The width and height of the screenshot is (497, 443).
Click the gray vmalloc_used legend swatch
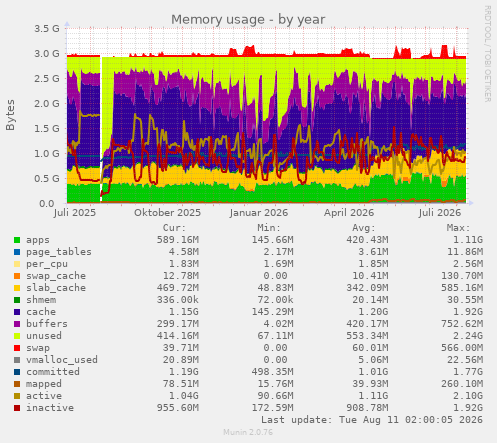[x=17, y=360]
